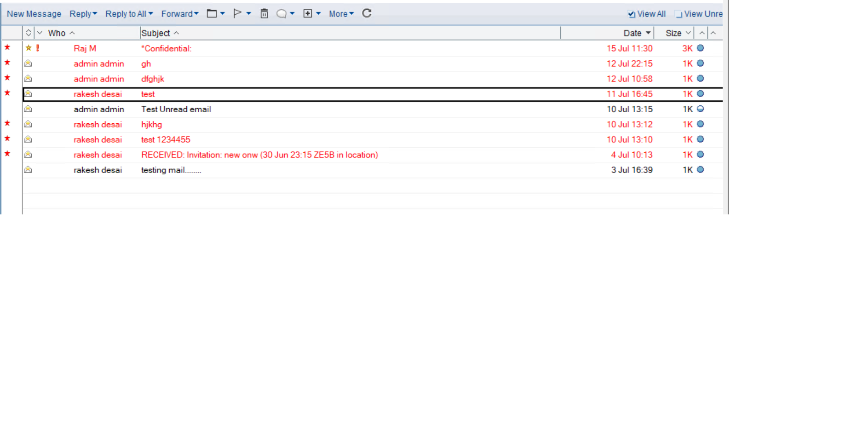Image resolution: width=868 pixels, height=438 pixels.
Task: Delete message using the trash icon
Action: (264, 14)
